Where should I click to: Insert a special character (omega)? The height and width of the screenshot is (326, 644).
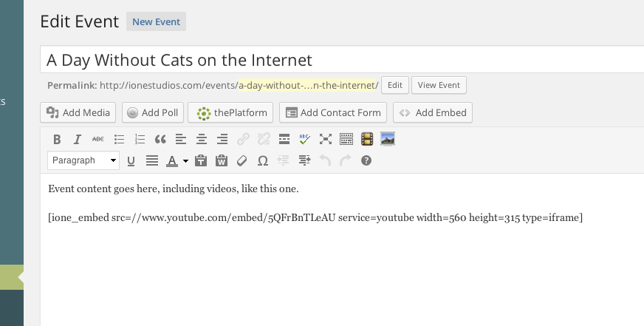pos(262,160)
